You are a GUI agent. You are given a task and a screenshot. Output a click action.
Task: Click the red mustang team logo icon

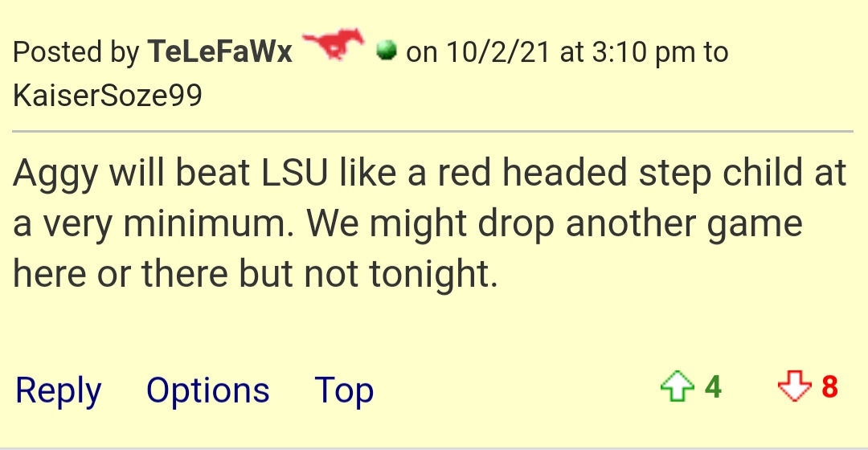tap(334, 43)
